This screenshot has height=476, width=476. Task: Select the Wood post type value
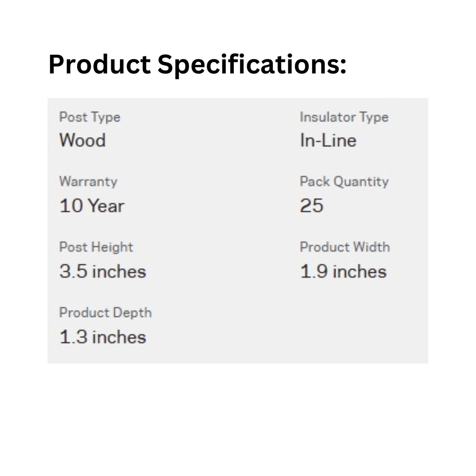pos(83,140)
